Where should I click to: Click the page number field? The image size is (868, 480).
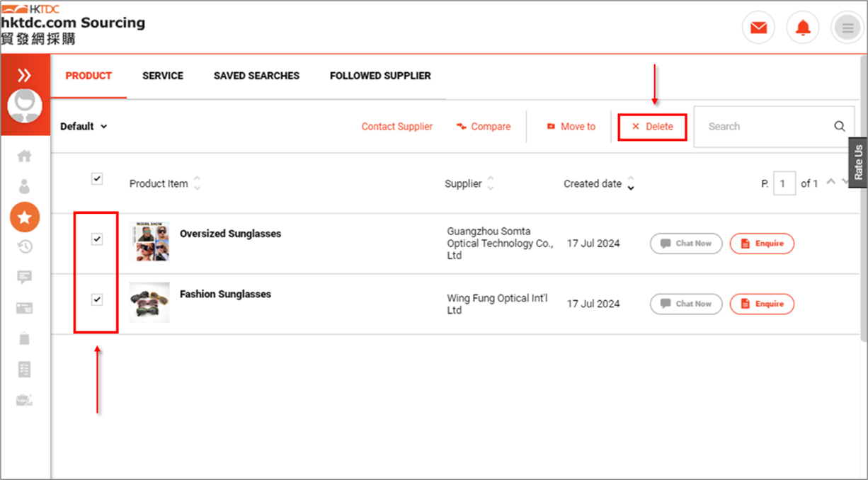pos(784,183)
